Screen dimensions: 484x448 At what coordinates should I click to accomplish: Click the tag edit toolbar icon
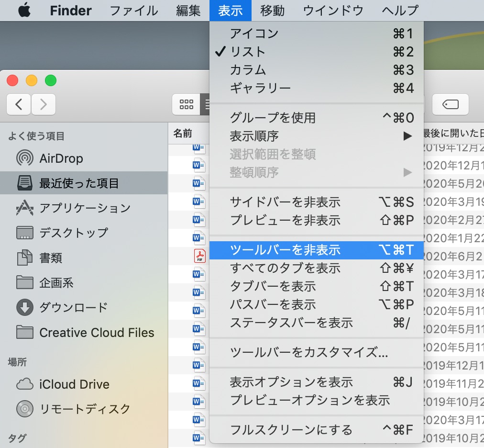click(x=451, y=104)
